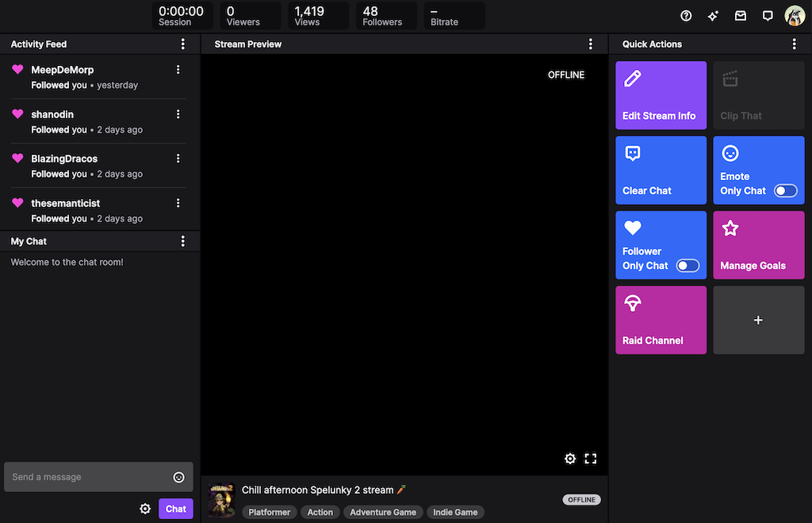812x523 pixels.
Task: Open Edit Stream Info
Action: [x=661, y=95]
